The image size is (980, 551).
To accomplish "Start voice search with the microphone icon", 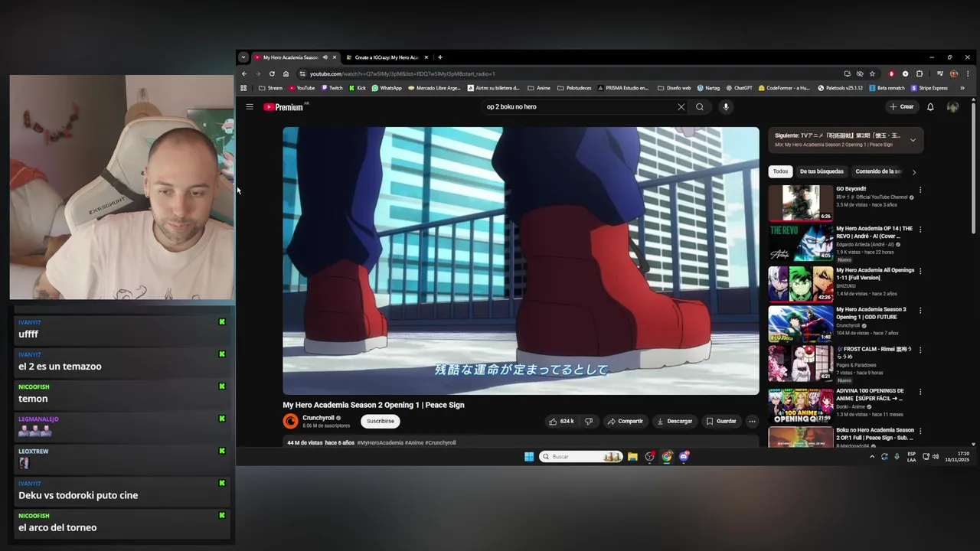I will (726, 107).
